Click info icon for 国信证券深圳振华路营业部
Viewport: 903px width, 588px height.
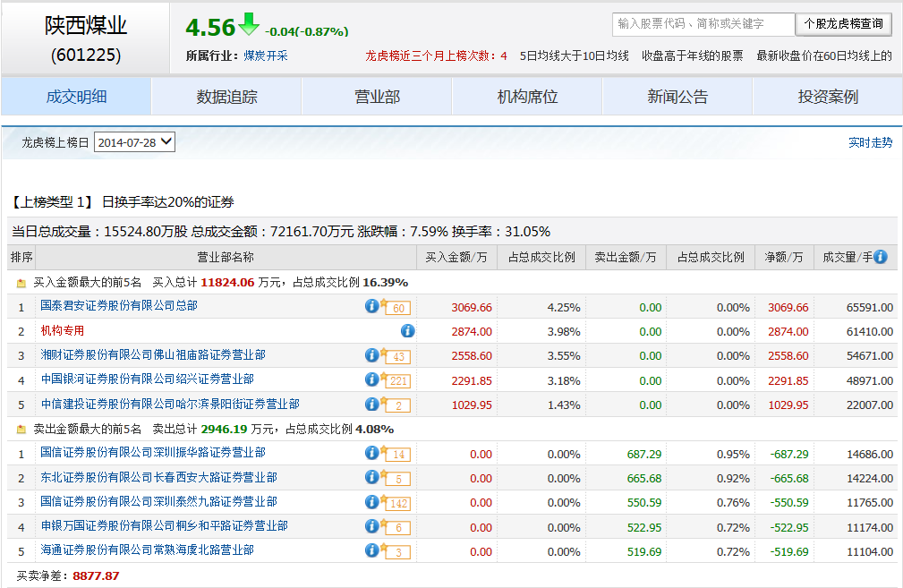coord(371,453)
